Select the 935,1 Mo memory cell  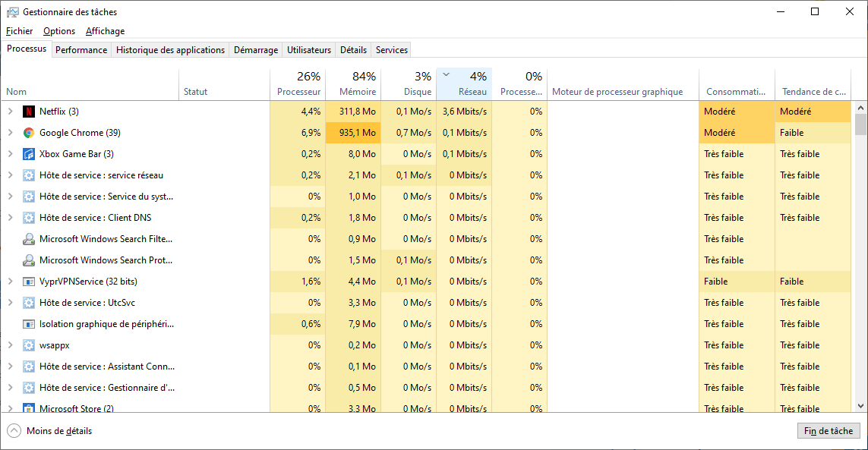[x=353, y=133]
